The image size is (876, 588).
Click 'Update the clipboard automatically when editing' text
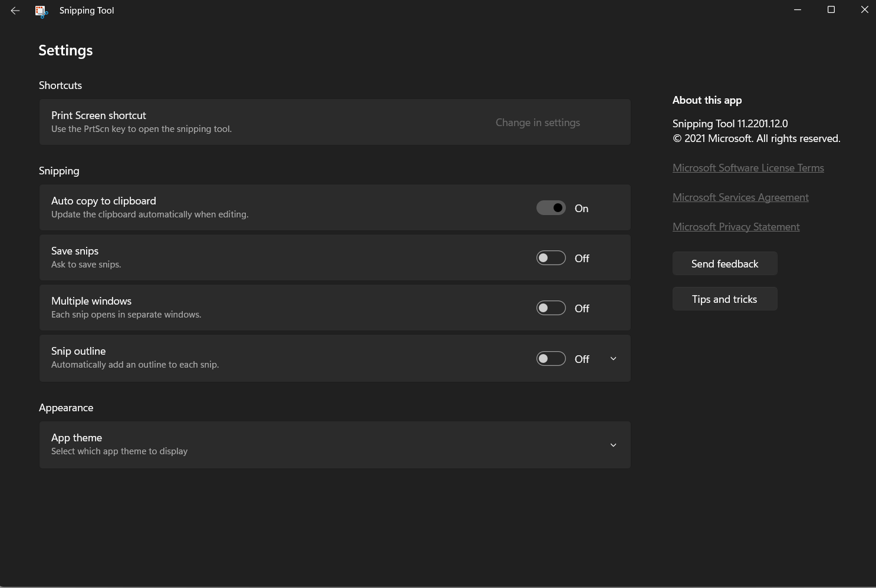(x=150, y=214)
